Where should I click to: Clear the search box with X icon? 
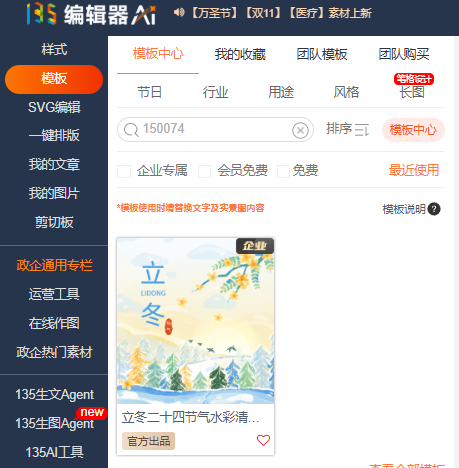tap(300, 130)
